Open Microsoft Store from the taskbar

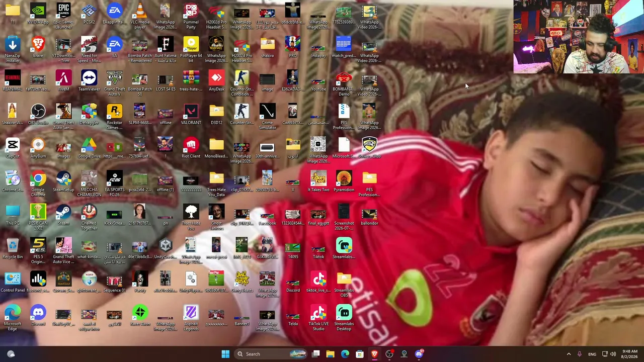[360, 354]
